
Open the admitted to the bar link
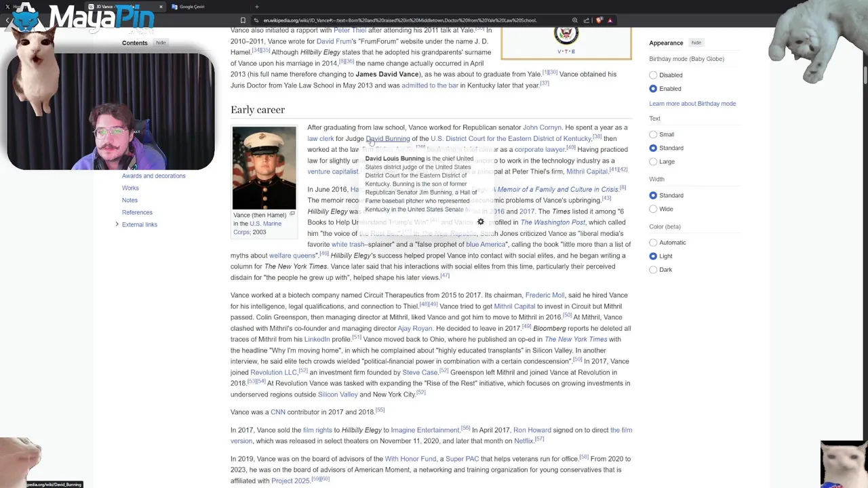tap(430, 85)
